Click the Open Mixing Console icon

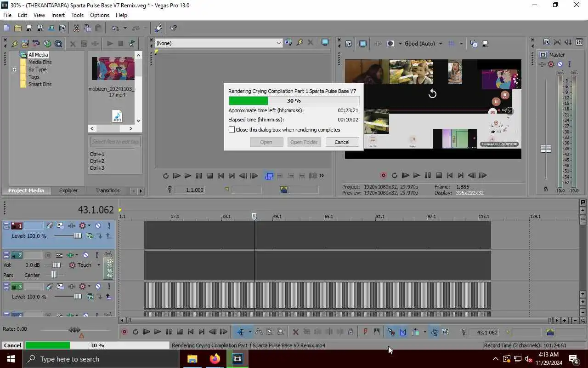pos(579,42)
